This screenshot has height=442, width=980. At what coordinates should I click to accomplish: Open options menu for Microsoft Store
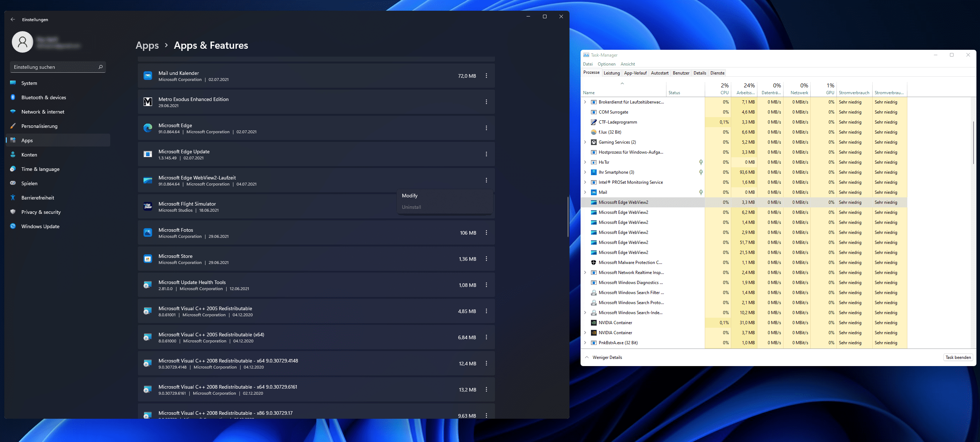click(486, 259)
